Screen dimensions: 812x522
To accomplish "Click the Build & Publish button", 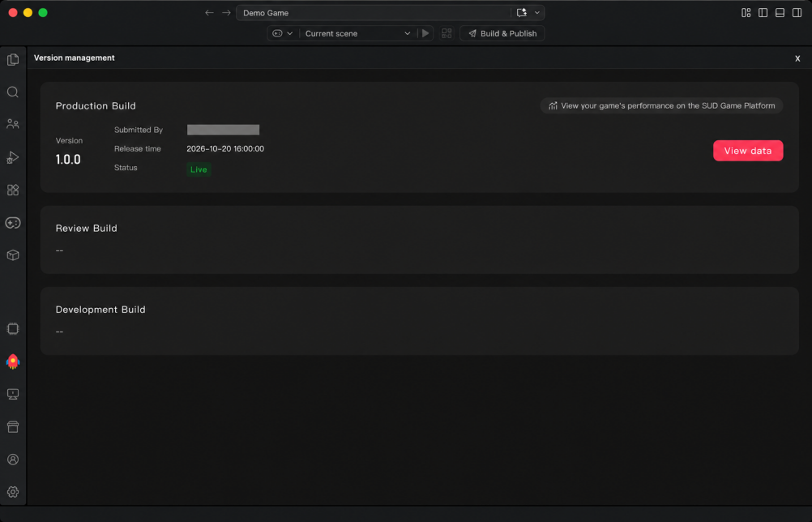I will (502, 33).
